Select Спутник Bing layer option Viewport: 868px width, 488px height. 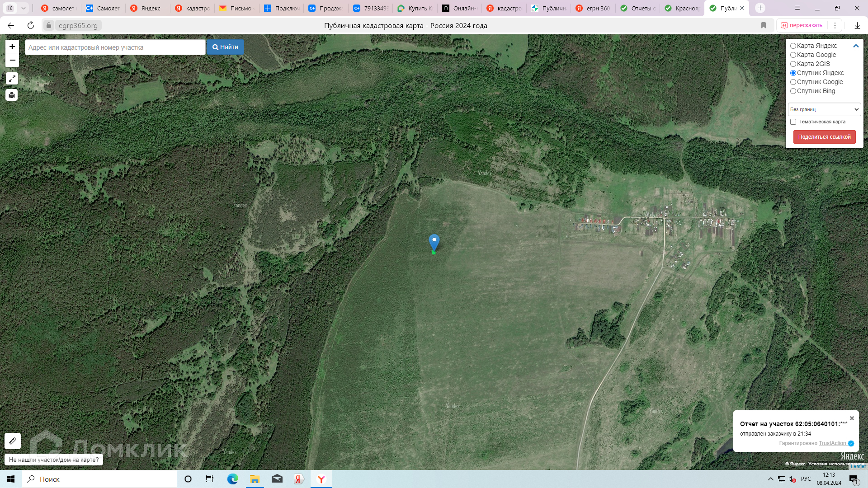tap(793, 91)
